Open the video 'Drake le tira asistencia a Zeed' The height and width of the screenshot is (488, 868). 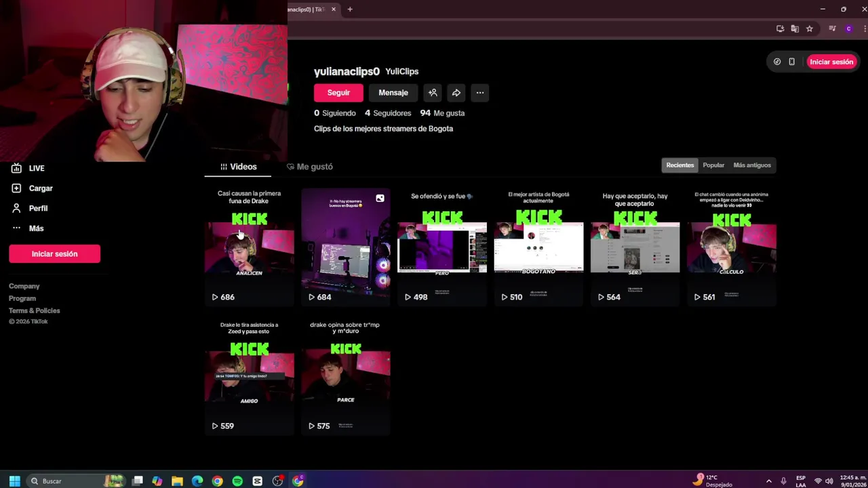pyautogui.click(x=249, y=377)
